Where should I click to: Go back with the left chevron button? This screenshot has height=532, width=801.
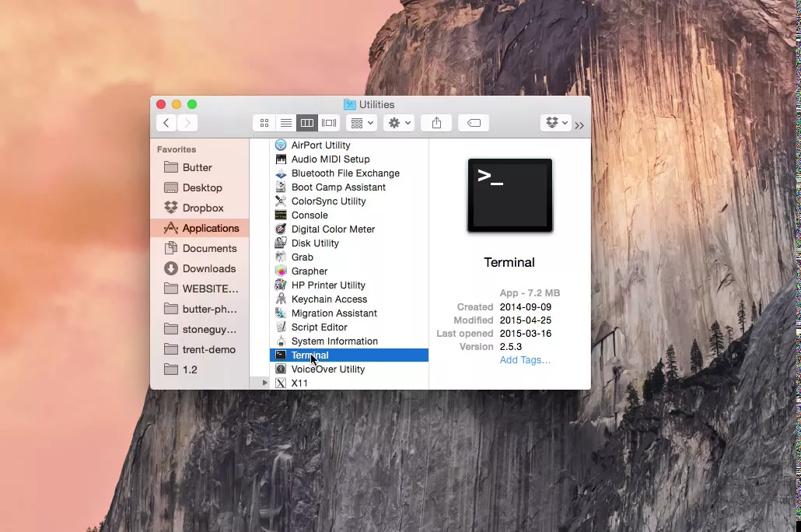166,123
